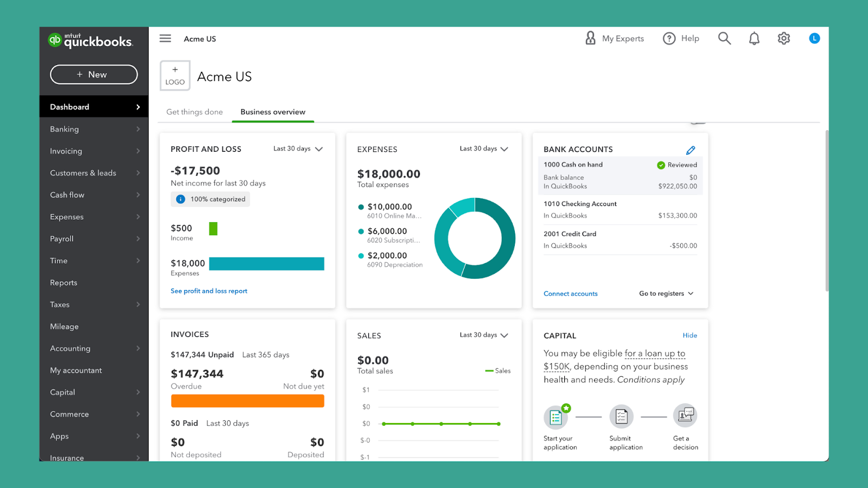
Task: Open Reports in the sidebar
Action: pos(94,282)
